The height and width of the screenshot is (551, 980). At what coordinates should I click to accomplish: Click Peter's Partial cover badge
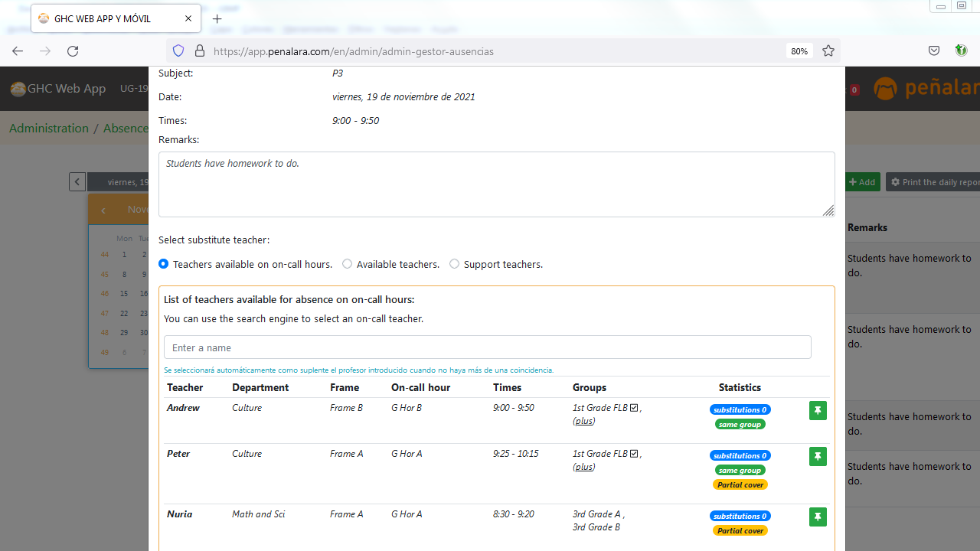[740, 484]
